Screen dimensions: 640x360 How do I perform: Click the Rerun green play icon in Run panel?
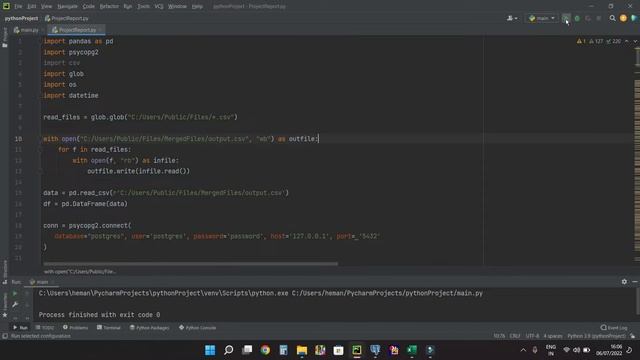15,293
